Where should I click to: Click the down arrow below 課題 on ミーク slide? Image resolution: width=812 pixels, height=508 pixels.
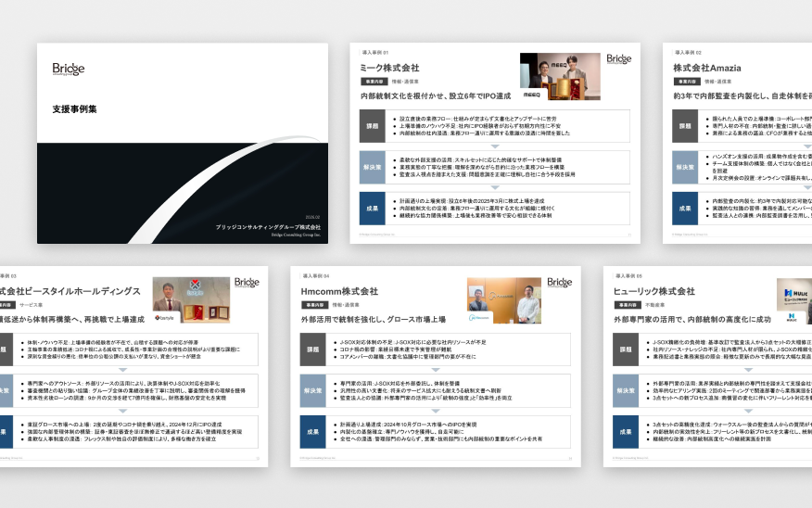pyautogui.click(x=495, y=146)
